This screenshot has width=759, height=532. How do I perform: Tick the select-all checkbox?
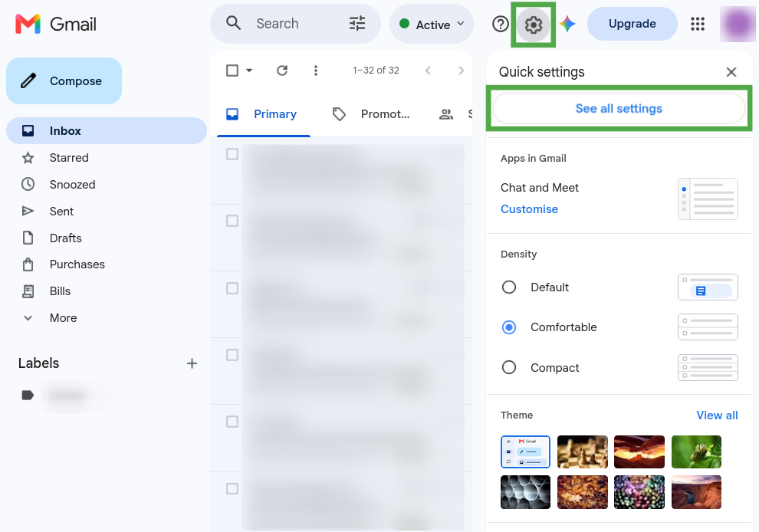point(232,71)
